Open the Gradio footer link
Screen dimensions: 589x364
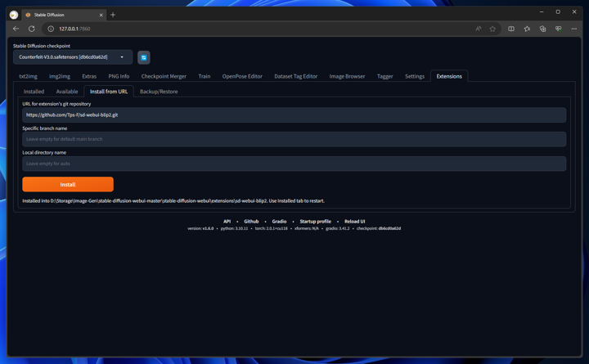pyautogui.click(x=279, y=222)
